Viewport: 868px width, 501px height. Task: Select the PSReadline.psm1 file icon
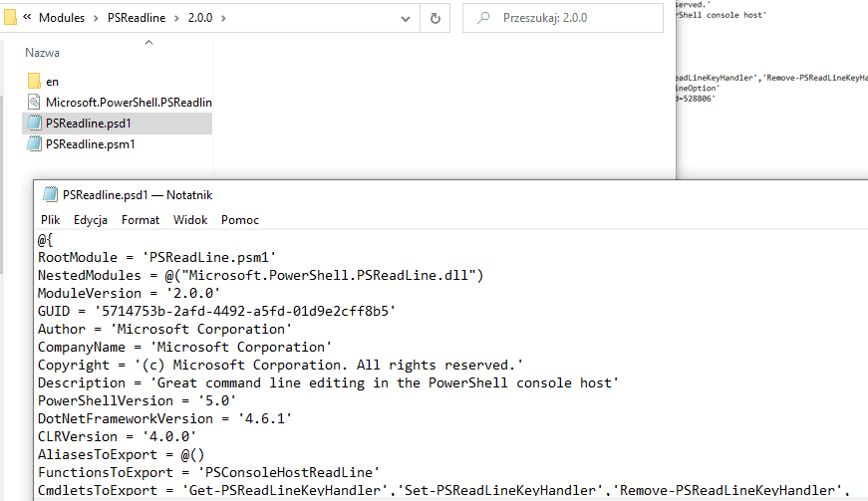[x=34, y=143]
